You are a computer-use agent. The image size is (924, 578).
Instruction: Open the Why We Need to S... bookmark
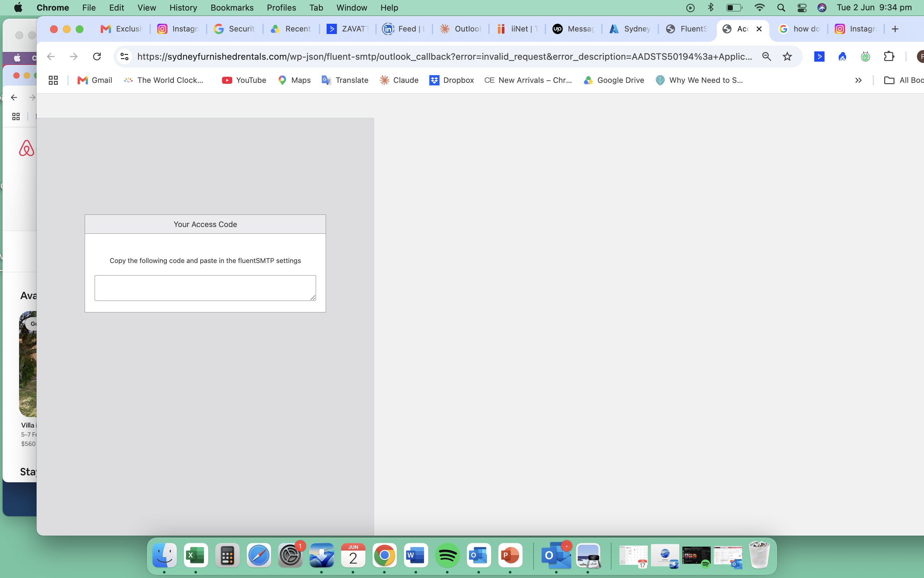(x=699, y=80)
